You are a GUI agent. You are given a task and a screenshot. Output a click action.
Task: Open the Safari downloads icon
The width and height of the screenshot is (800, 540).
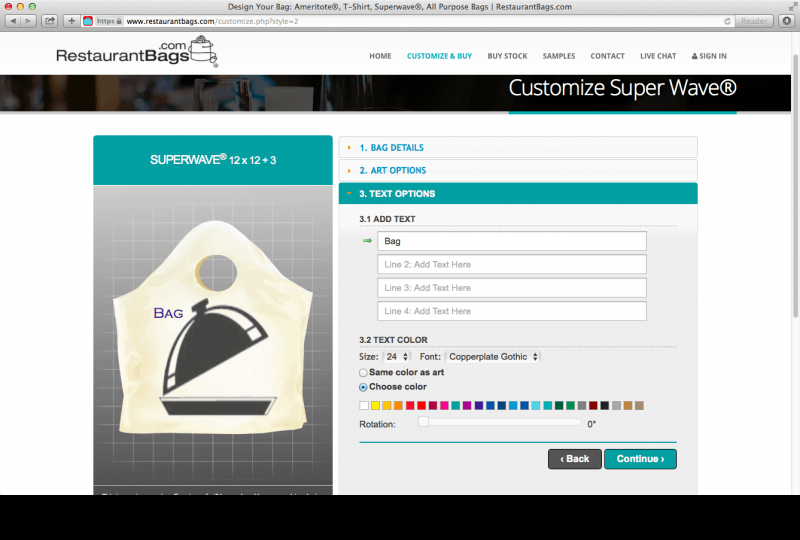(x=787, y=21)
